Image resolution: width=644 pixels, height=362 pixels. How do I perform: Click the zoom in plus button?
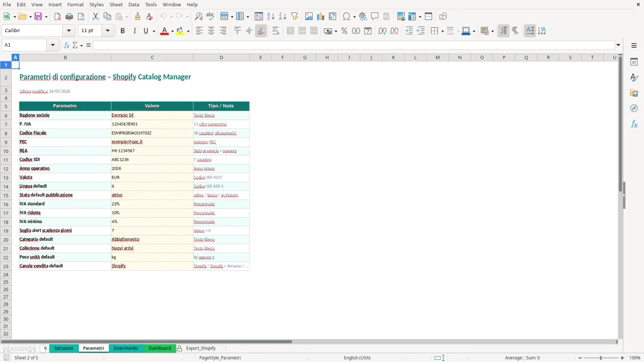[623, 358]
